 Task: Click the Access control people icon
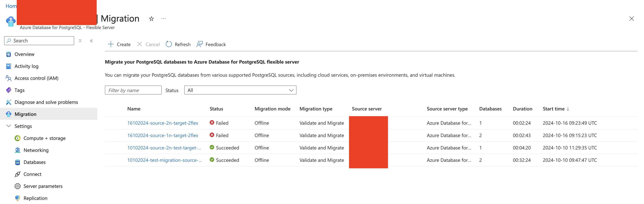[8, 78]
